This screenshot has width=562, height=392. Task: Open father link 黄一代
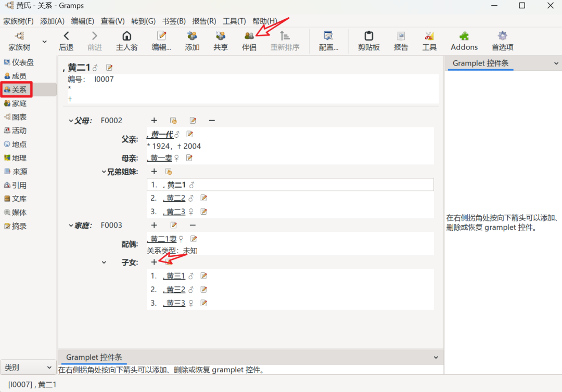tap(161, 135)
